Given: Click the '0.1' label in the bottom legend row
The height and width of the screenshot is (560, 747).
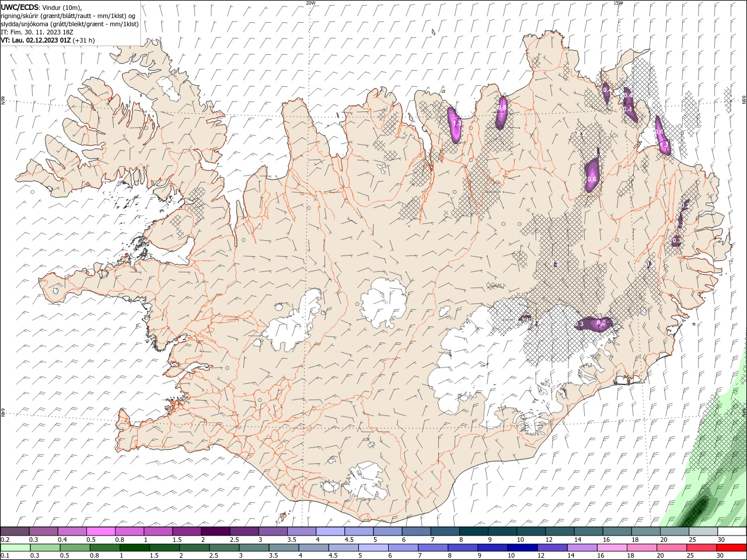Looking at the screenshot, I should point(5,555).
